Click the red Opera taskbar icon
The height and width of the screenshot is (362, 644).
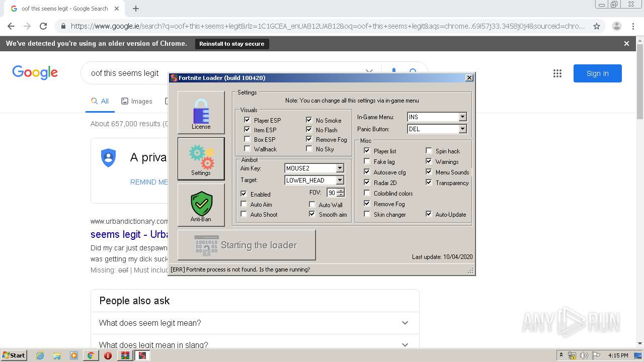tap(108, 355)
